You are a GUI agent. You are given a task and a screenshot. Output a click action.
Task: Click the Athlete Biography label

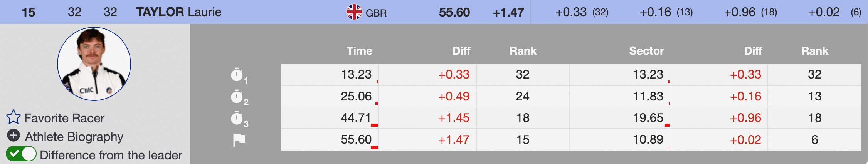click(74, 137)
